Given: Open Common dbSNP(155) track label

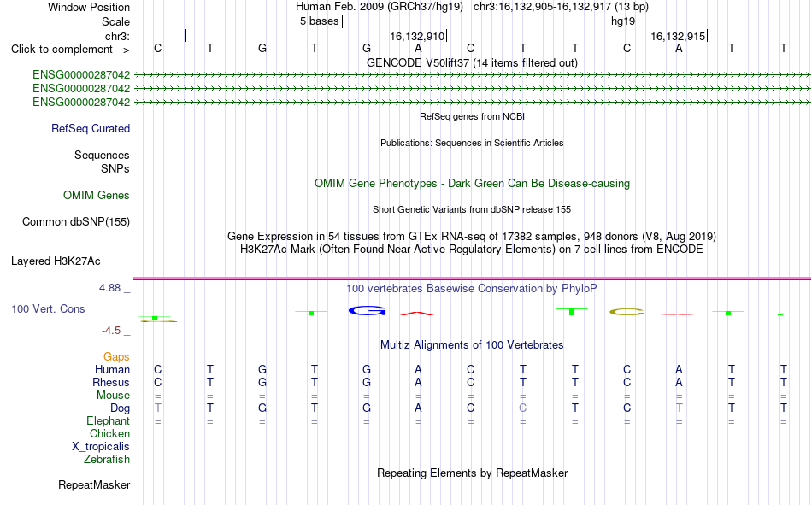Looking at the screenshot, I should tap(75, 221).
